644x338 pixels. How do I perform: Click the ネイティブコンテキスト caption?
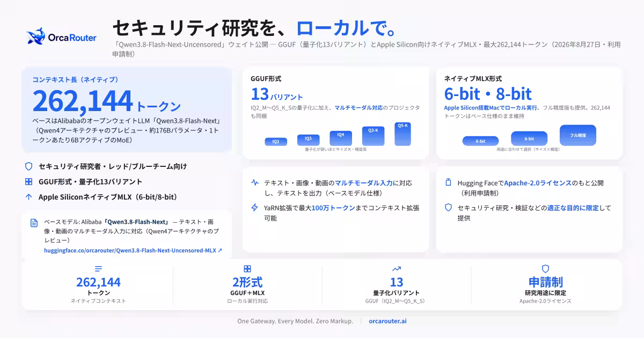(x=98, y=301)
